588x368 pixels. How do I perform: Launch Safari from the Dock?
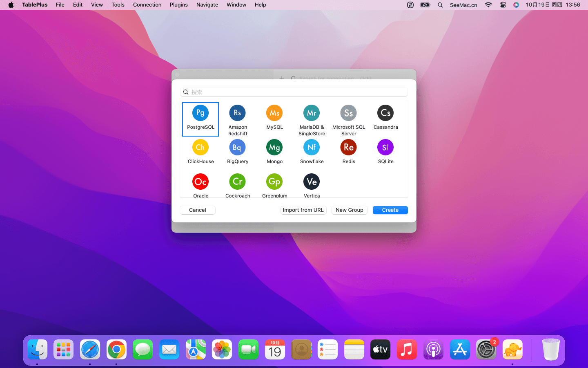(90, 350)
